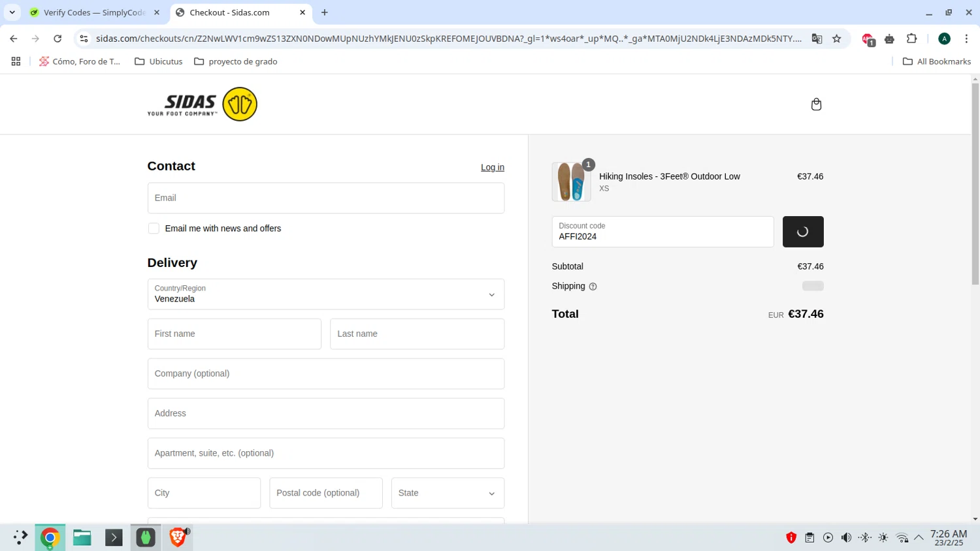Click the Log in link

(493, 167)
